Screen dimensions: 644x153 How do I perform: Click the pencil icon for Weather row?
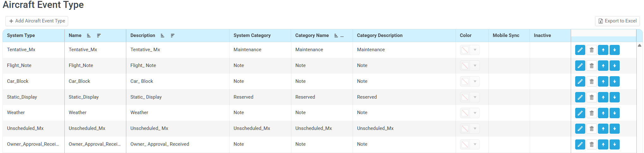(580, 113)
